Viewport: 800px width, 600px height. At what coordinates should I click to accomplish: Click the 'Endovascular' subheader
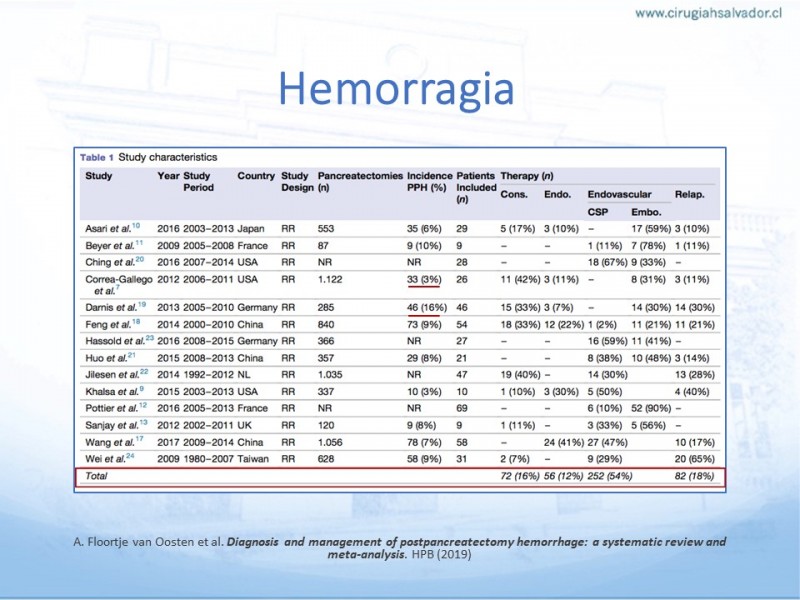[619, 194]
